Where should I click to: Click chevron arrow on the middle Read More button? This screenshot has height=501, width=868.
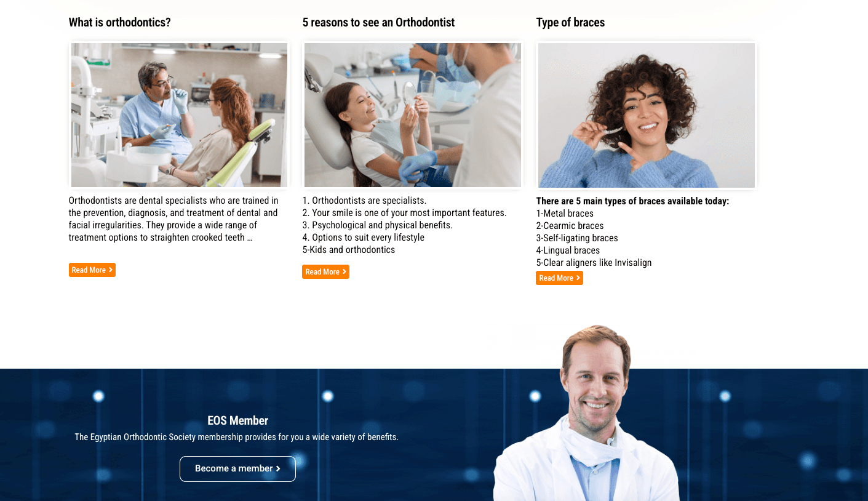tap(344, 272)
